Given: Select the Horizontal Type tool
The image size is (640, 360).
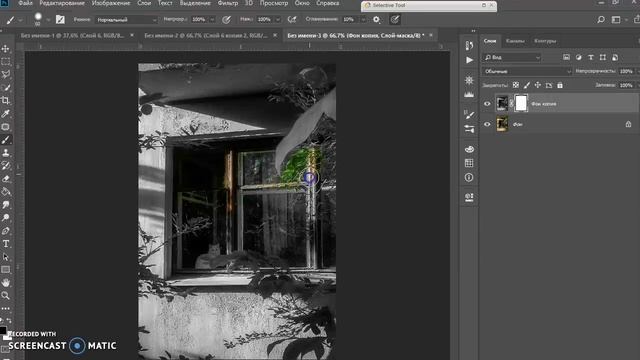Looking at the screenshot, I should (x=6, y=244).
